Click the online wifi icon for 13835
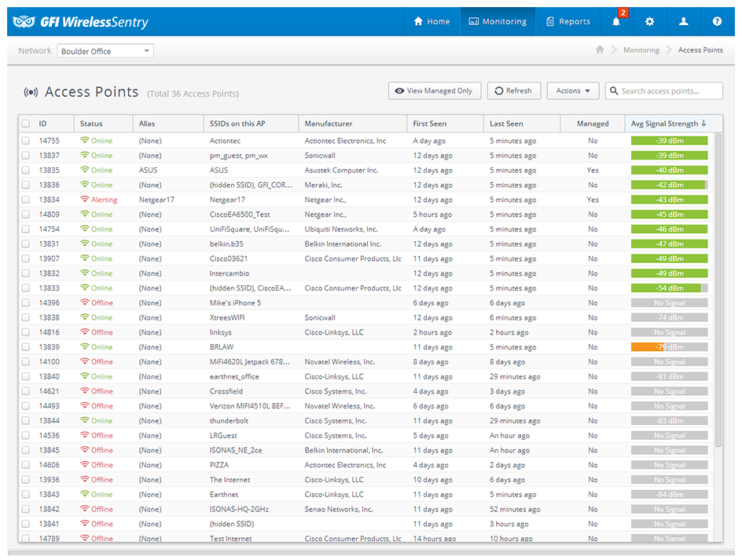This screenshot has height=560, width=742. pyautogui.click(x=85, y=170)
